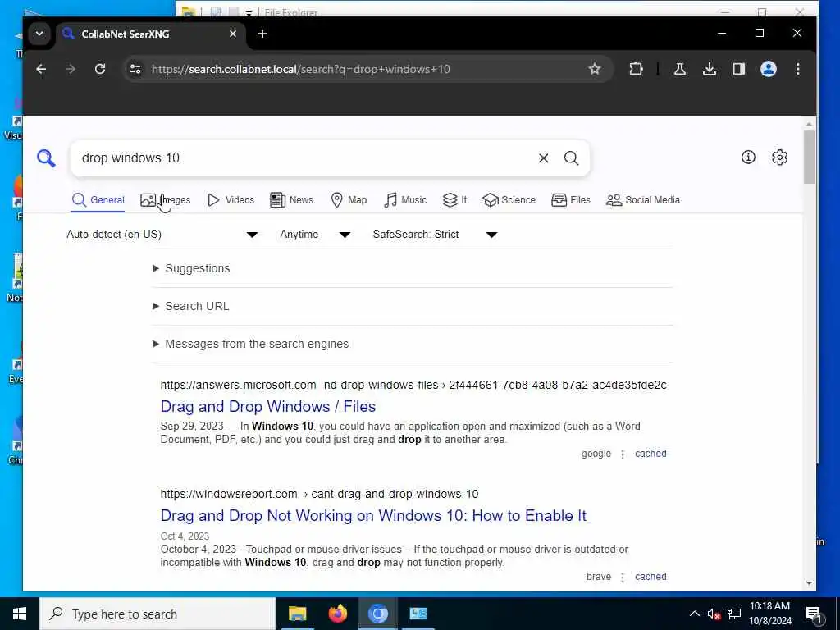Open the Windows Start menu
This screenshot has height=630, width=840.
coord(20,614)
